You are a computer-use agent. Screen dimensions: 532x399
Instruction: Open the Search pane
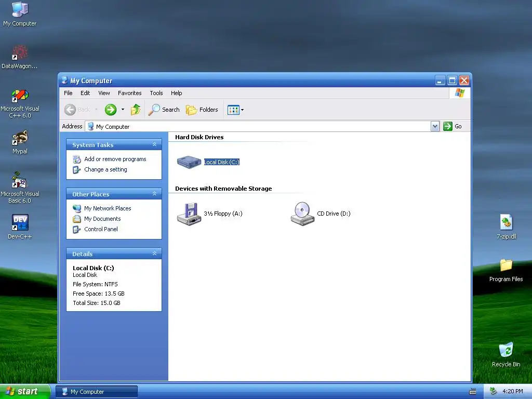click(164, 110)
